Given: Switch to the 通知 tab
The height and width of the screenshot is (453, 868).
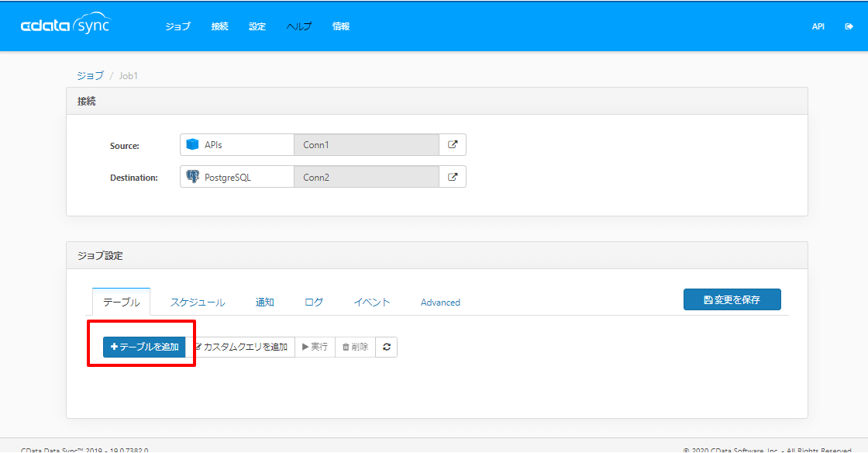Looking at the screenshot, I should [x=264, y=302].
